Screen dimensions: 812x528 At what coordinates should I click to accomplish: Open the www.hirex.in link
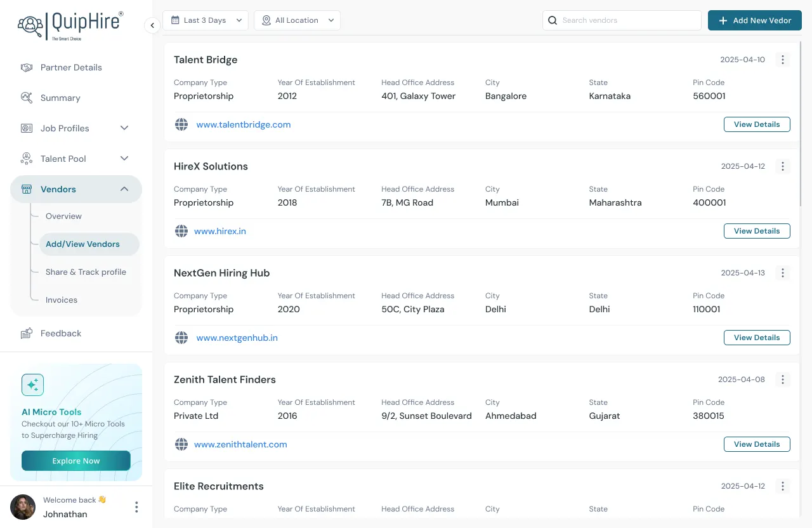[220, 232]
